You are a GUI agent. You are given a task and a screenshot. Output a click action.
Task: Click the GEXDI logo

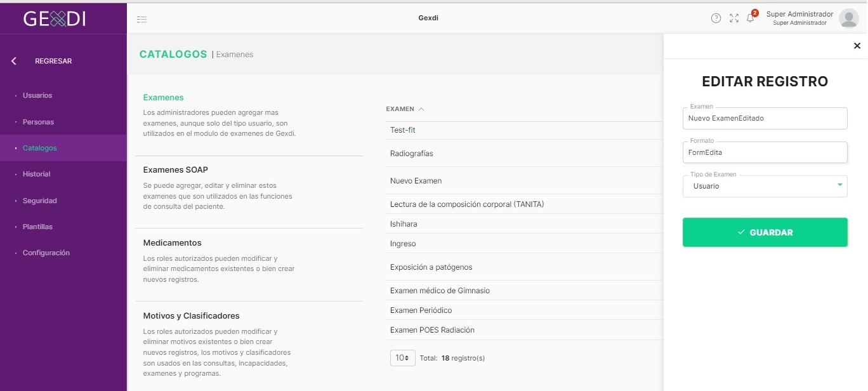tap(55, 19)
